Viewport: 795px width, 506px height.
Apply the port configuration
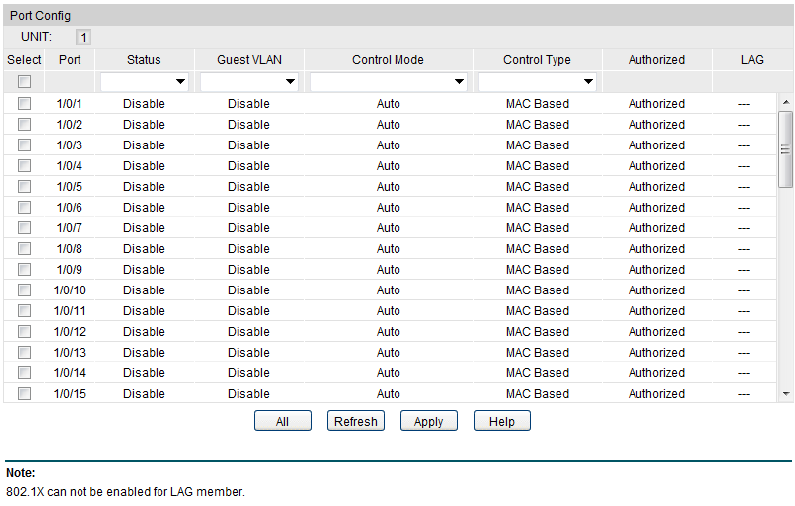tap(428, 421)
